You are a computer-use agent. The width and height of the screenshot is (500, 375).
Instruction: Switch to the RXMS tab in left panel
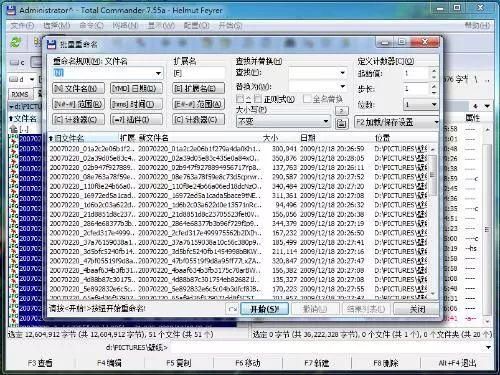click(20, 94)
